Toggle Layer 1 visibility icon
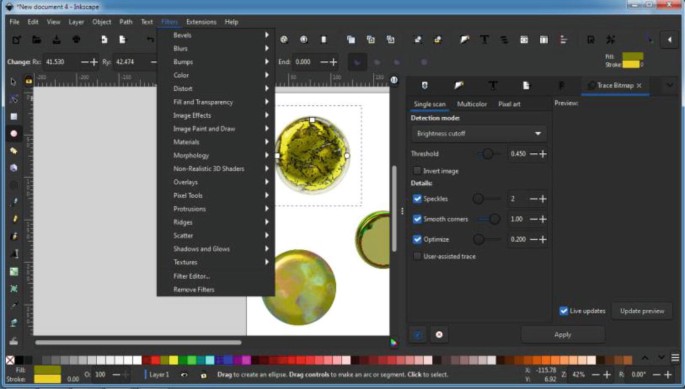 184,375
